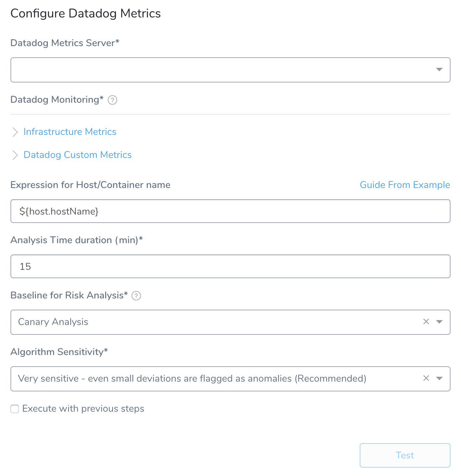
Task: Click the Test button
Action: pos(405,455)
